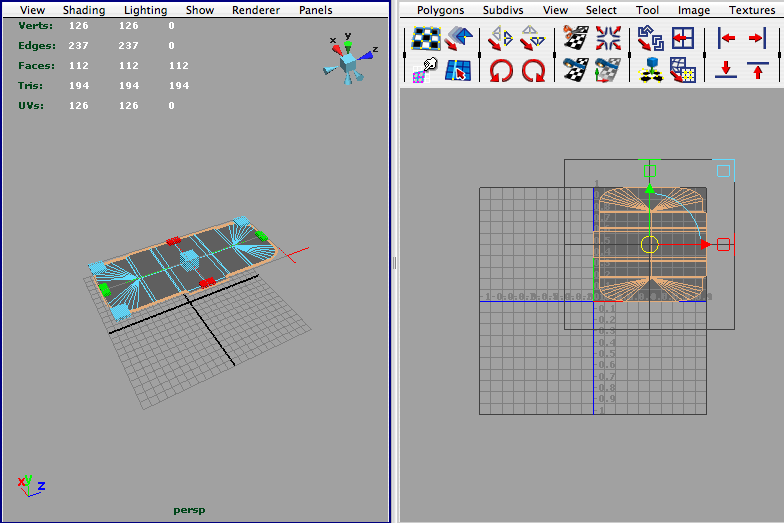Collapse toolbar group handle left of align icons
The width and height of the screenshot is (784, 523).
[x=704, y=54]
